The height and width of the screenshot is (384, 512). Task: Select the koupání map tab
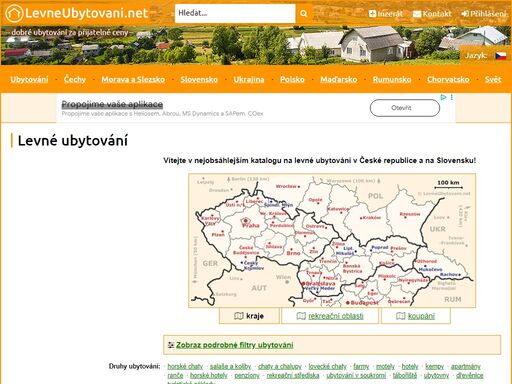416,316
